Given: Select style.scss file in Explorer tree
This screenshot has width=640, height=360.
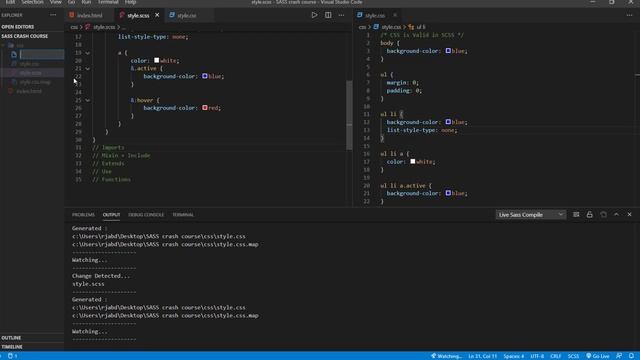Looking at the screenshot, I should coord(32,73).
